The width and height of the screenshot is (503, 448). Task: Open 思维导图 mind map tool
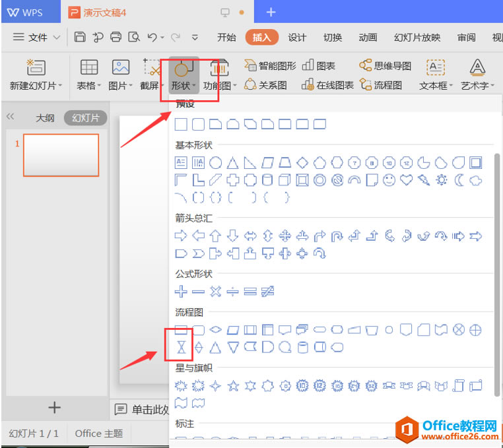click(385, 65)
